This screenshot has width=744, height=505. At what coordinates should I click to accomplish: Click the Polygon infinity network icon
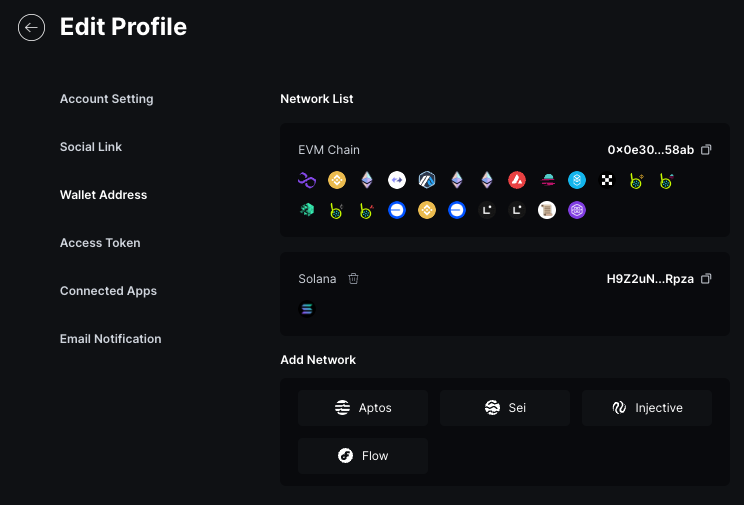(307, 180)
